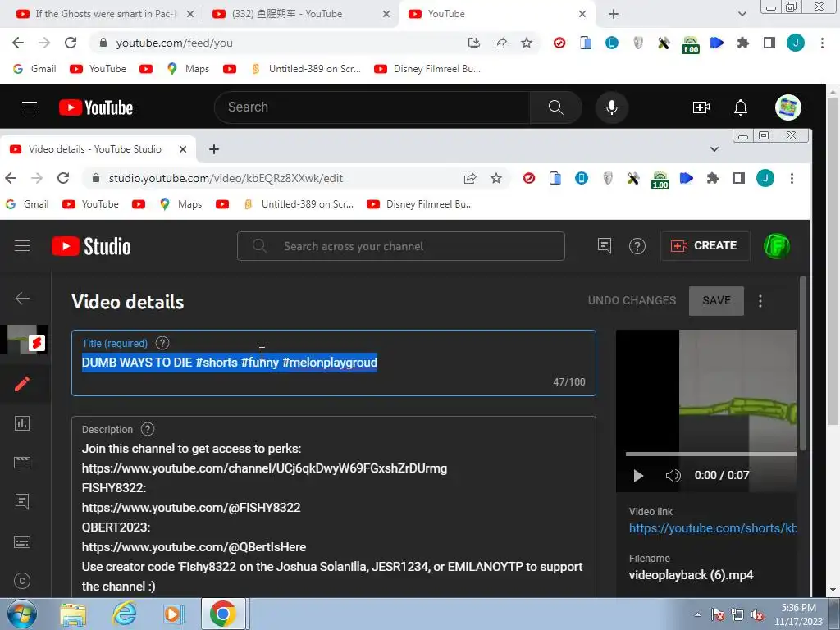
Task: Open Windows Explorer from taskbar
Action: [73, 614]
